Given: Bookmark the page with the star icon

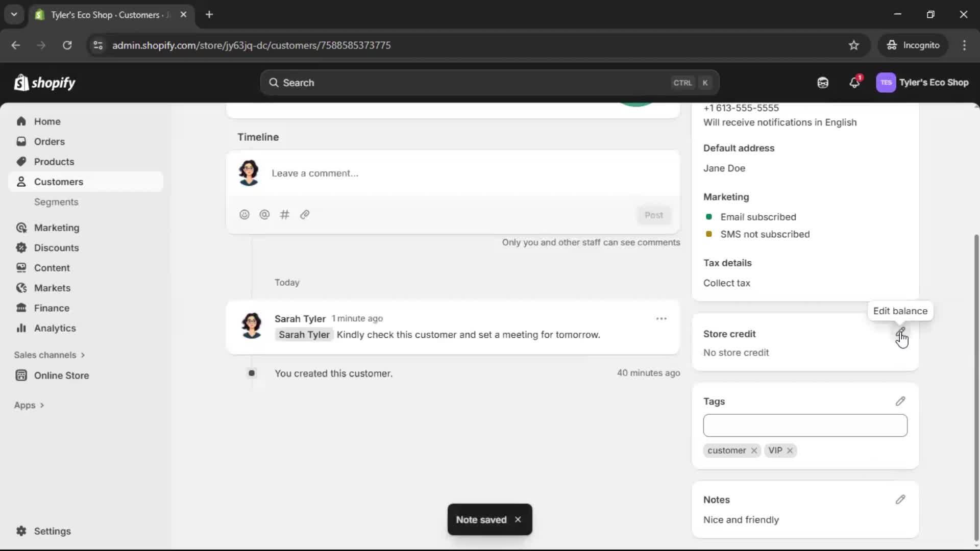Looking at the screenshot, I should pyautogui.click(x=854, y=45).
